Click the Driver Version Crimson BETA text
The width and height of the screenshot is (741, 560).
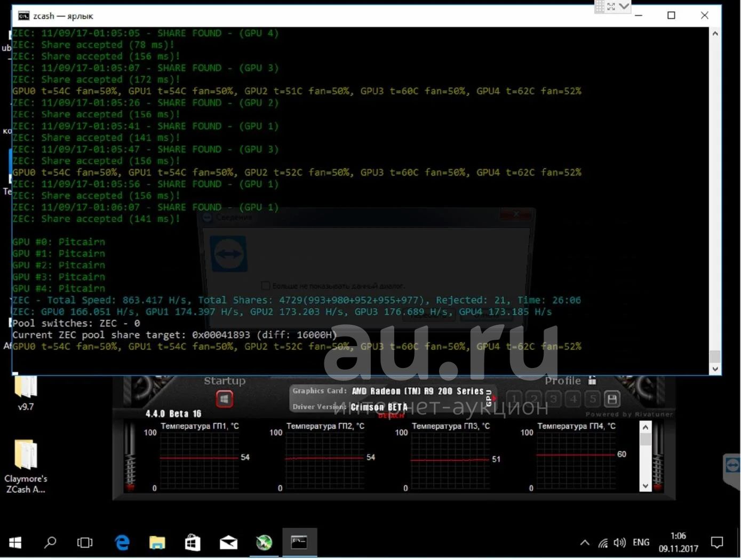(x=379, y=407)
